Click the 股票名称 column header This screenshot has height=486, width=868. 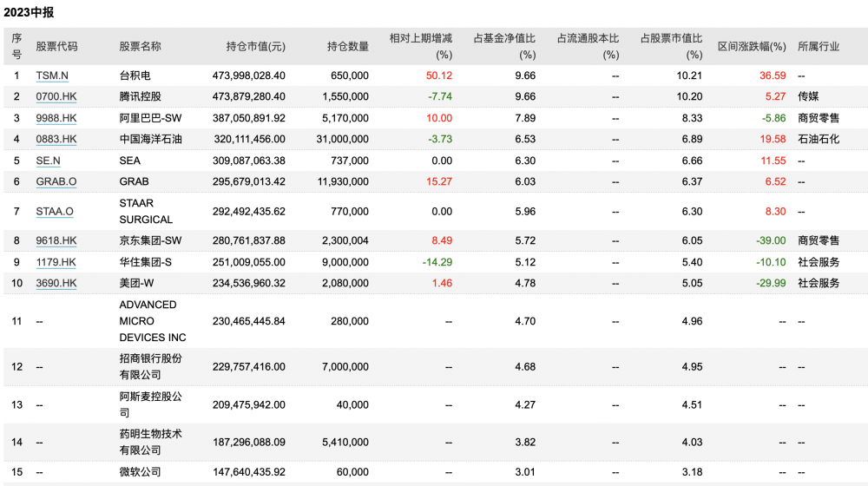click(x=140, y=47)
